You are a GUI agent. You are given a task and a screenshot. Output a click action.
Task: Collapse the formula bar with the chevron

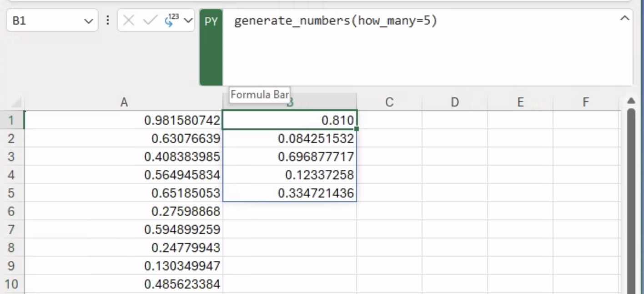pyautogui.click(x=625, y=19)
